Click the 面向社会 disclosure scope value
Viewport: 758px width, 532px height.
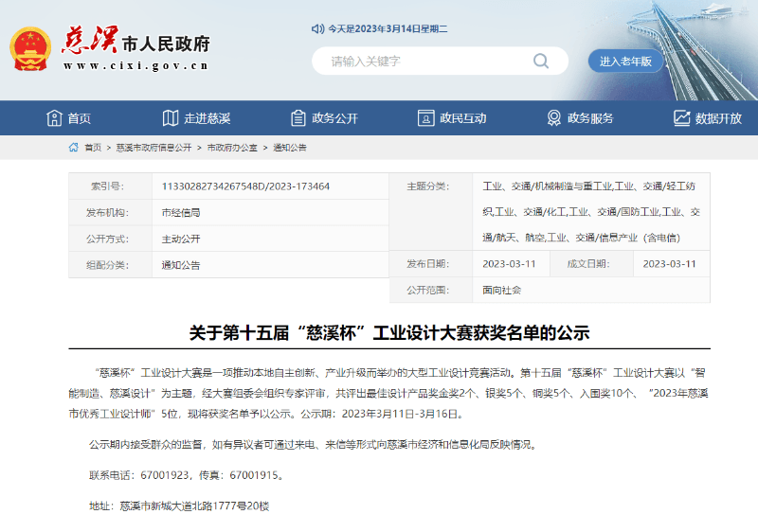501,290
